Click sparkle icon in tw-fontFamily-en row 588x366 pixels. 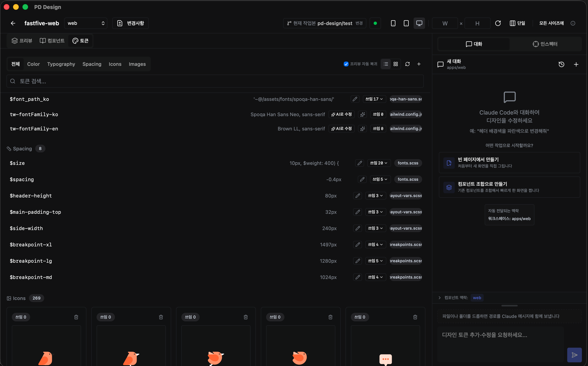coord(362,129)
